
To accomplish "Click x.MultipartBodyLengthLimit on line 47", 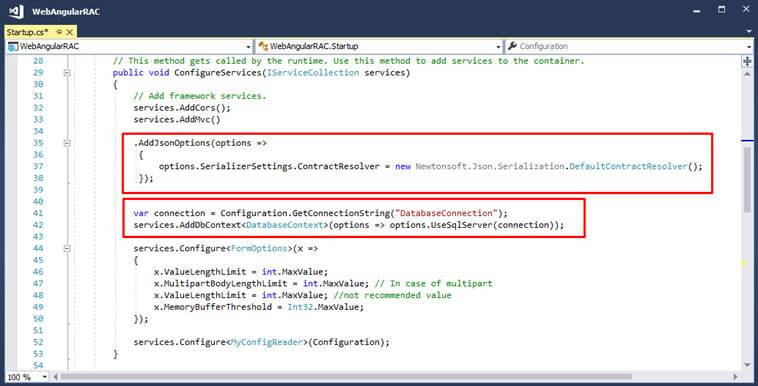I will click(219, 283).
